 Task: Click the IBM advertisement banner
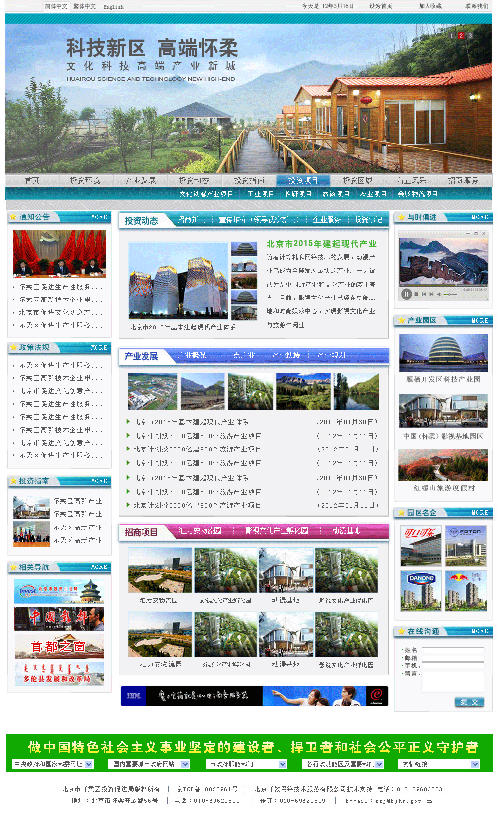pos(254,696)
